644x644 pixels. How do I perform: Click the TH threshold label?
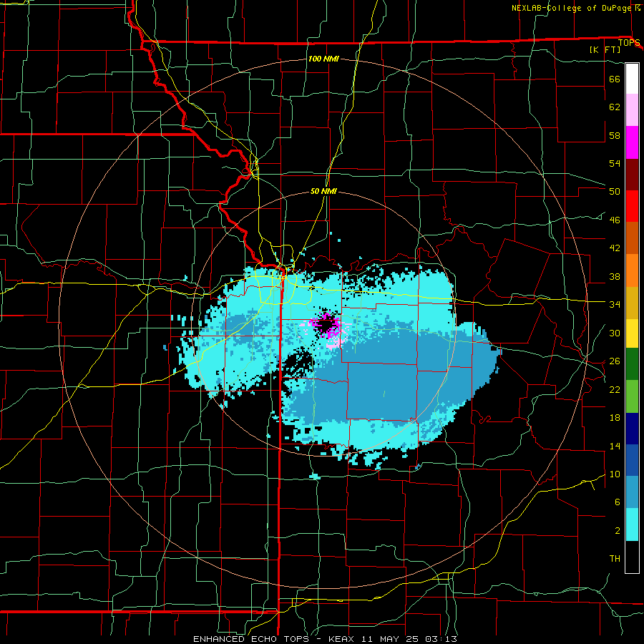(615, 559)
